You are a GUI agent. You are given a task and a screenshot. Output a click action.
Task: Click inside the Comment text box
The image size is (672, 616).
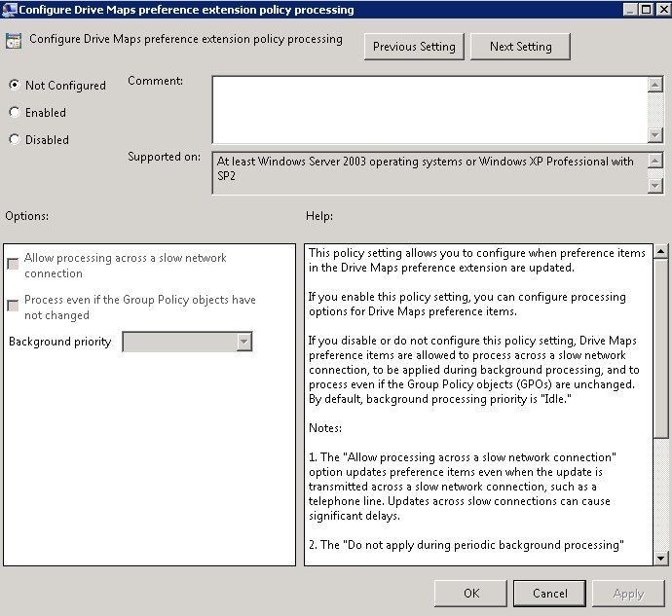point(429,110)
